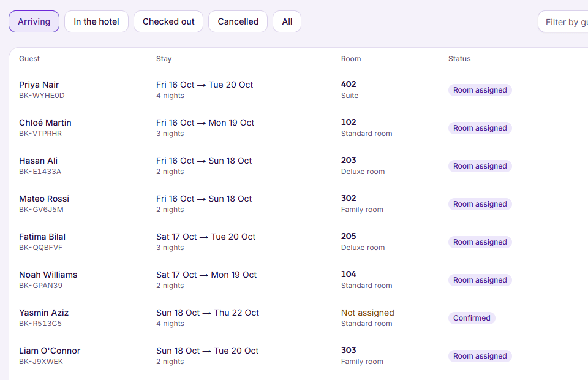Select room number 205

349,236
